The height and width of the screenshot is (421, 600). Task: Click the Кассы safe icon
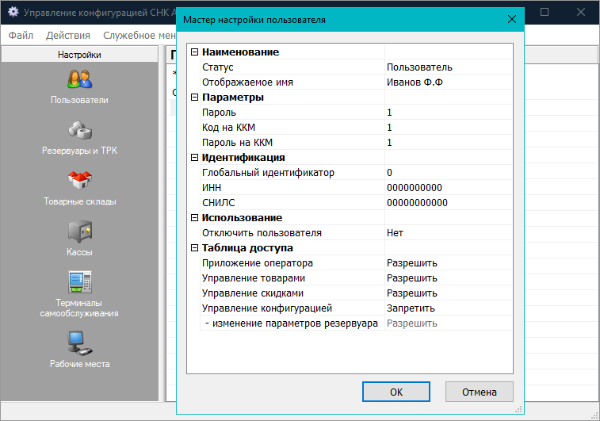point(80,231)
